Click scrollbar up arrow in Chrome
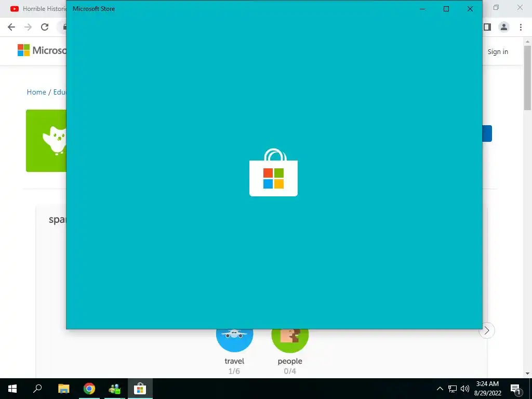The width and height of the screenshot is (532, 399). [527, 42]
